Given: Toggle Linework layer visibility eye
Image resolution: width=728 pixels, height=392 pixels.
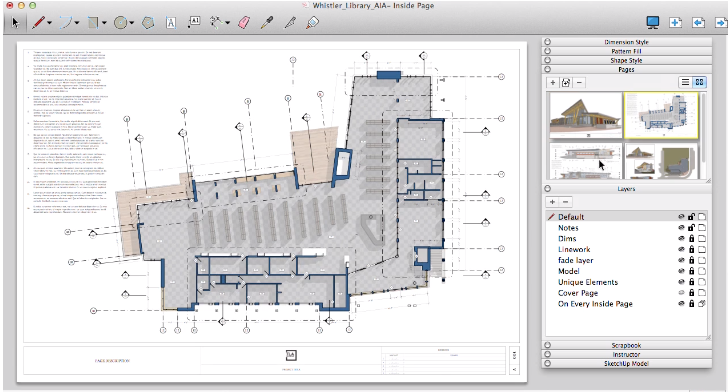Looking at the screenshot, I should tap(681, 249).
